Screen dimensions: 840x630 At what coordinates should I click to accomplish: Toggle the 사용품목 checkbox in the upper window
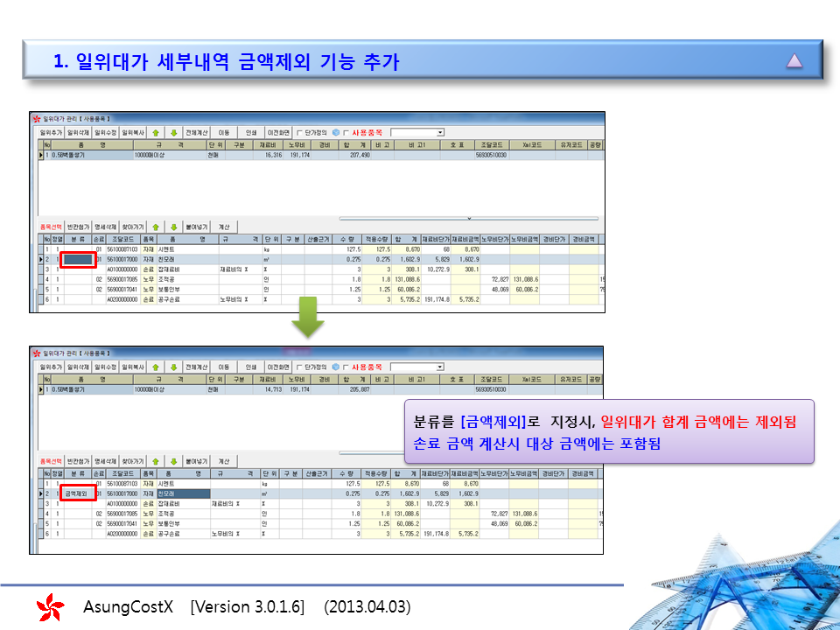tap(346, 133)
